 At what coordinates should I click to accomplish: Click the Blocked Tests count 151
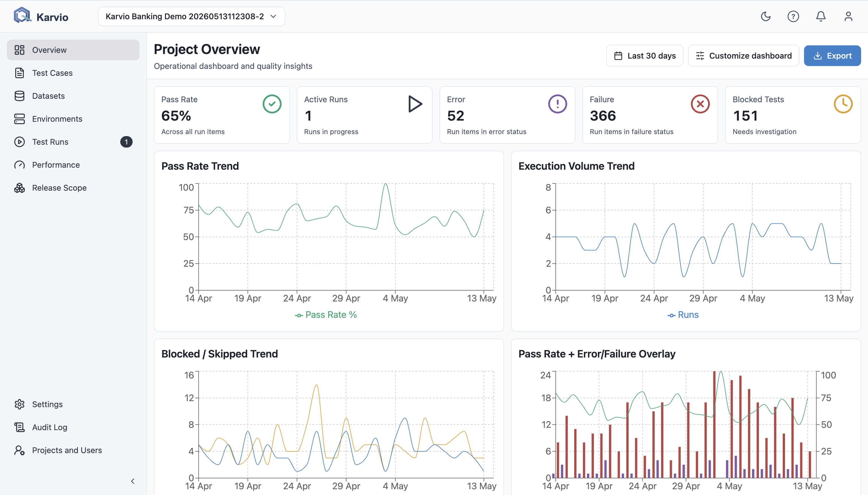[x=745, y=116]
